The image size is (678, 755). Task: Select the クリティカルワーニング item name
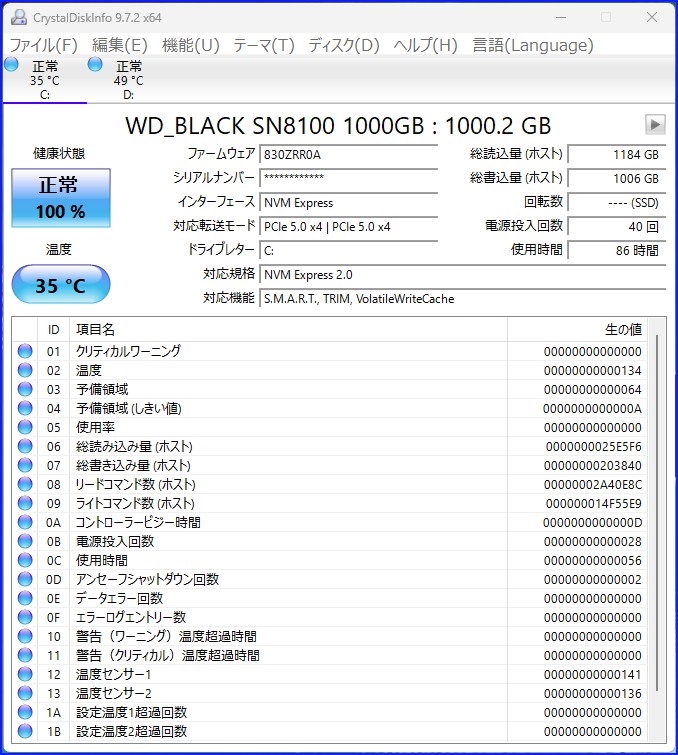(129, 351)
